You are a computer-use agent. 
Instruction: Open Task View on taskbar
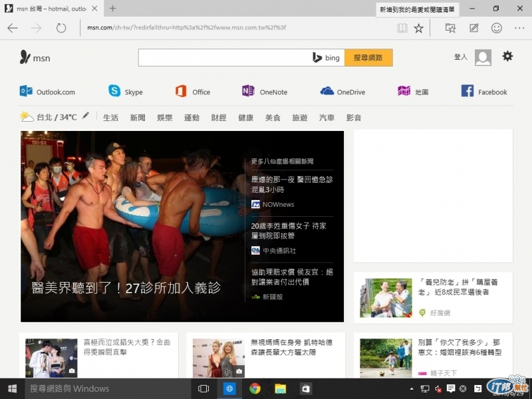coord(203,388)
